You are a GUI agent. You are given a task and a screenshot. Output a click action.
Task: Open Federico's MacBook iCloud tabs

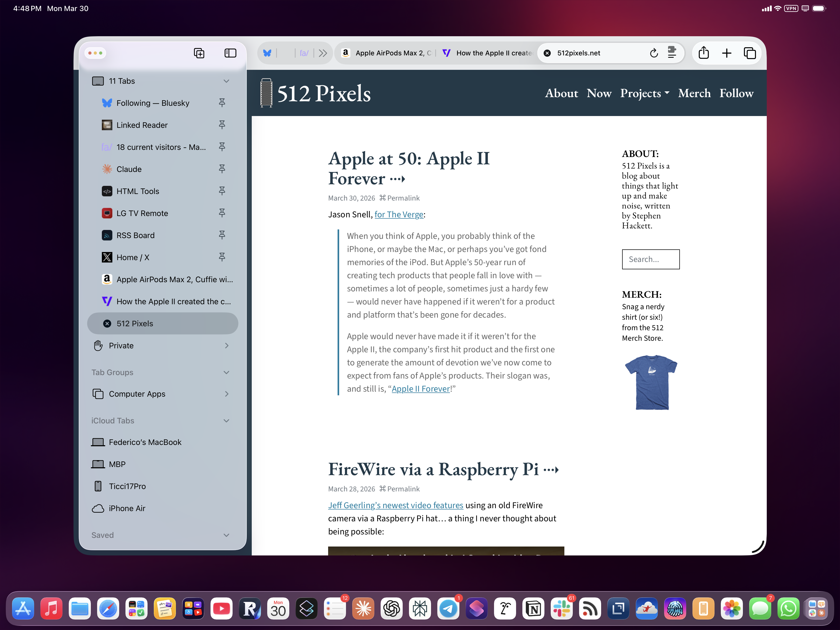pyautogui.click(x=162, y=442)
